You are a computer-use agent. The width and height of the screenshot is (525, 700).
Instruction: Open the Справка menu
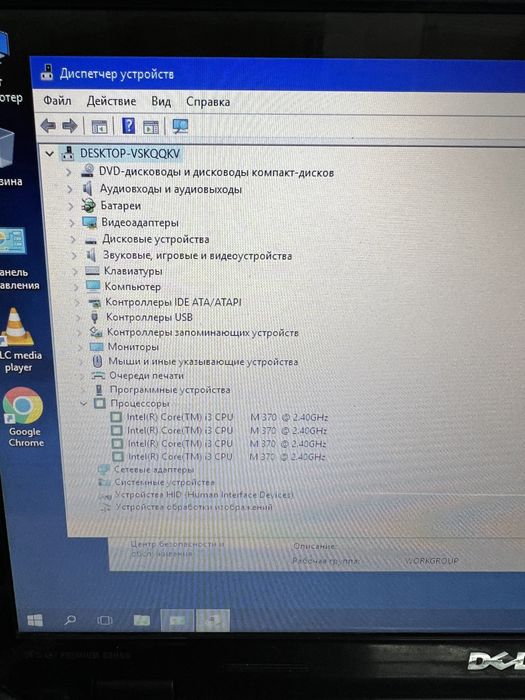click(x=208, y=102)
